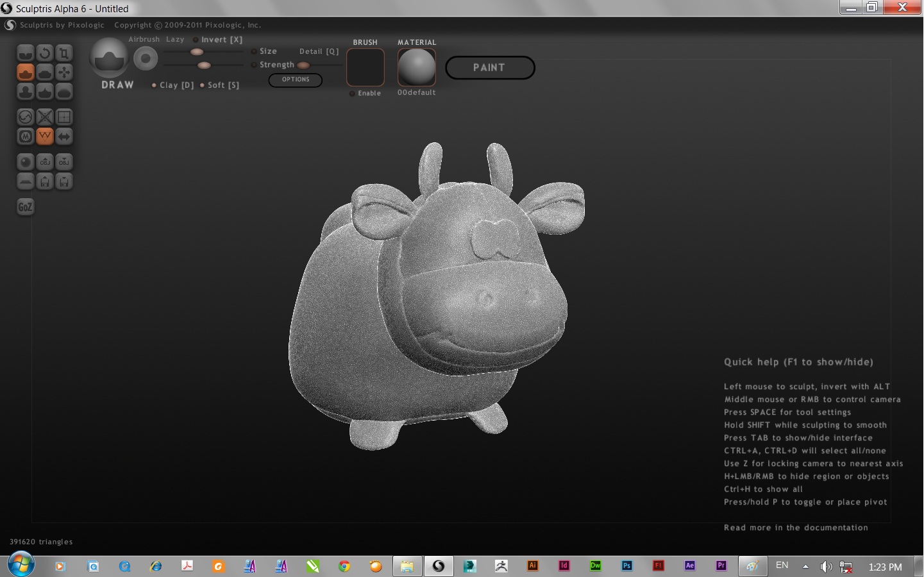Open the OPTIONS button
The width and height of the screenshot is (924, 577).
point(295,80)
